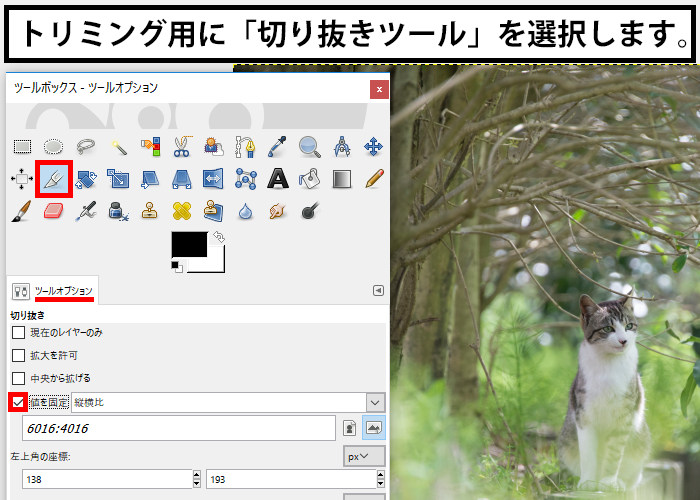The height and width of the screenshot is (500, 700).
Task: Check the 中央から拡げる option
Action: pyautogui.click(x=18, y=378)
